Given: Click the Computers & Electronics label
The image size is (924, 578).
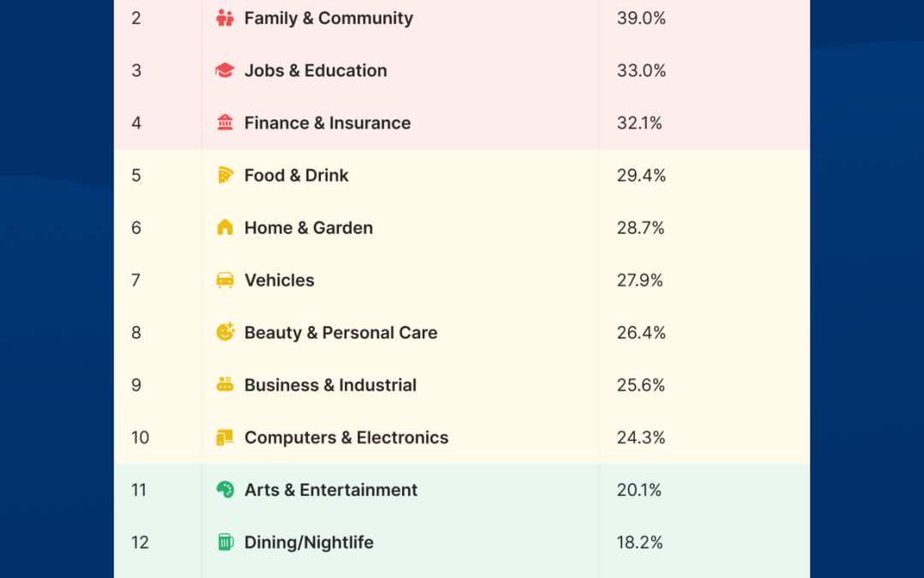Looking at the screenshot, I should (x=346, y=438).
